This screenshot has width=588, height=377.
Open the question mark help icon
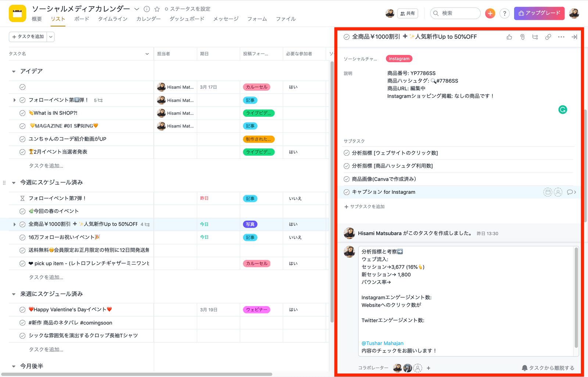tap(505, 14)
